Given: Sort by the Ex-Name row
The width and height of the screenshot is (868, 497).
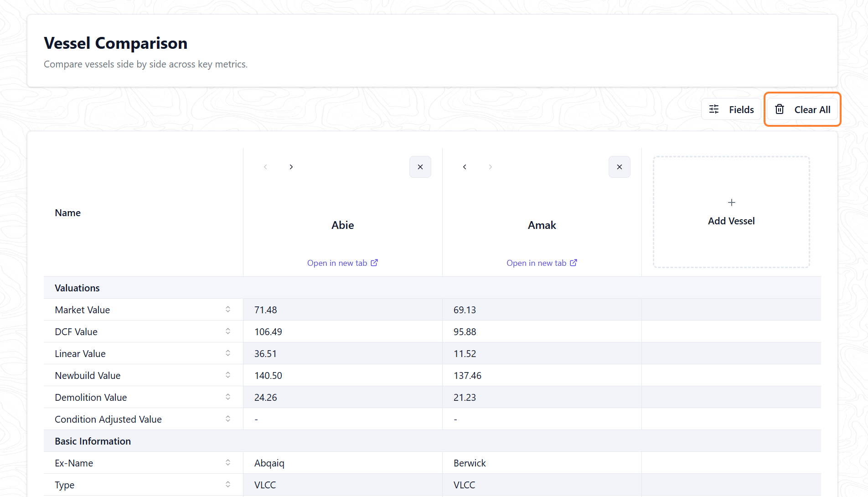Looking at the screenshot, I should click(228, 463).
